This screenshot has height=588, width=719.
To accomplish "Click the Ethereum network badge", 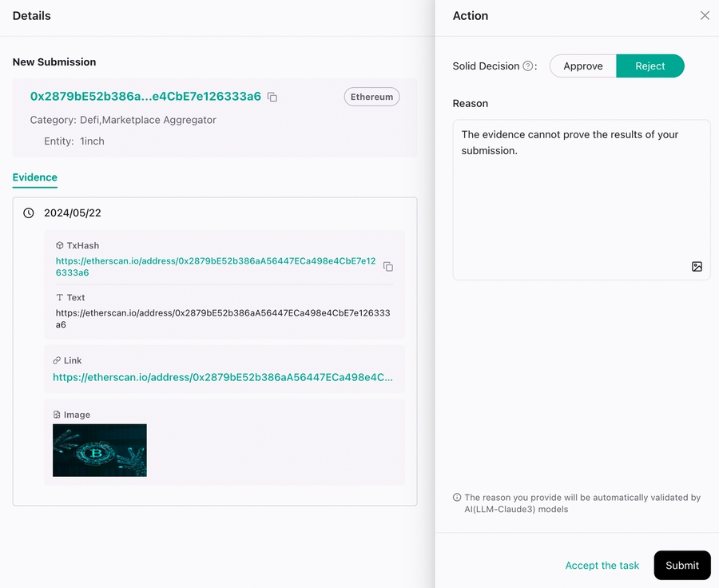I will [x=371, y=97].
